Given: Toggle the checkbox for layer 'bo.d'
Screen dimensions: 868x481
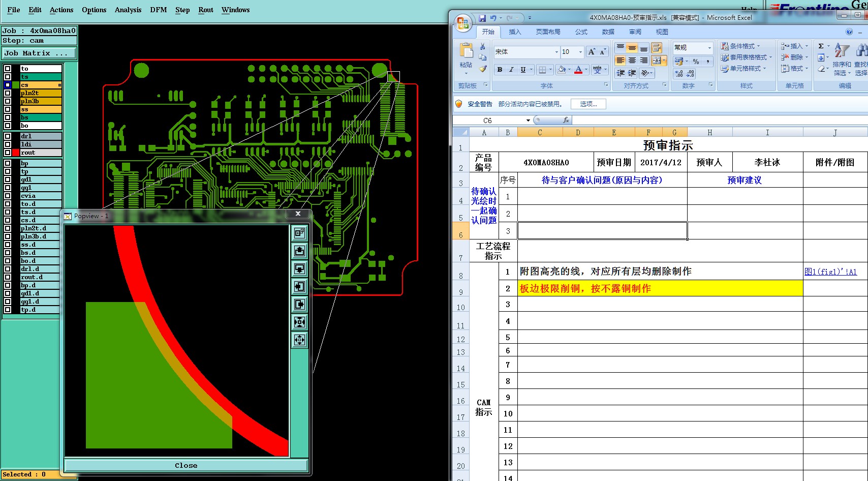Looking at the screenshot, I should [x=8, y=261].
